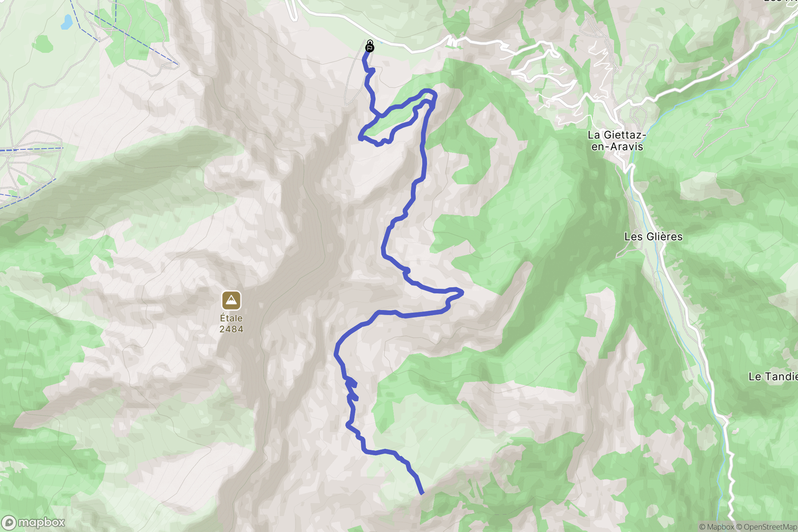Select the route's tight zigzag switchbacks section
This screenshot has height=532, width=798.
click(x=351, y=389)
